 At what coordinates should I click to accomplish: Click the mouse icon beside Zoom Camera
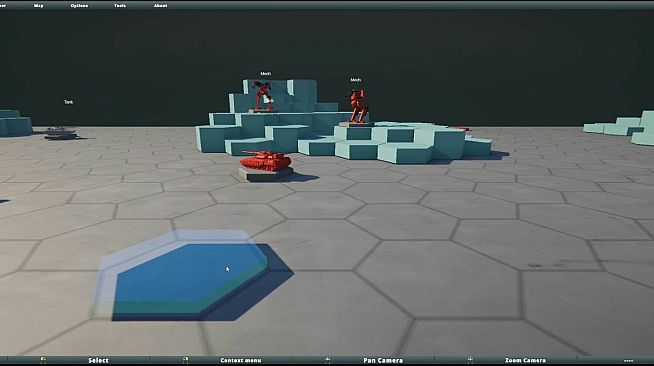[470, 360]
